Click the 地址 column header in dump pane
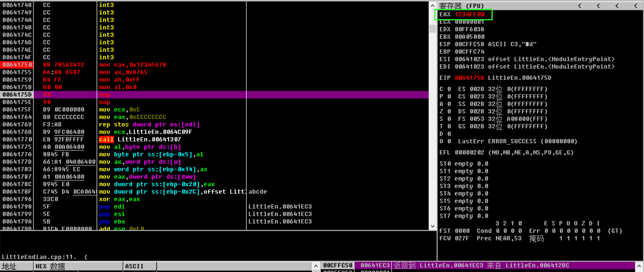This screenshot has height=272, width=644. pos(17,266)
